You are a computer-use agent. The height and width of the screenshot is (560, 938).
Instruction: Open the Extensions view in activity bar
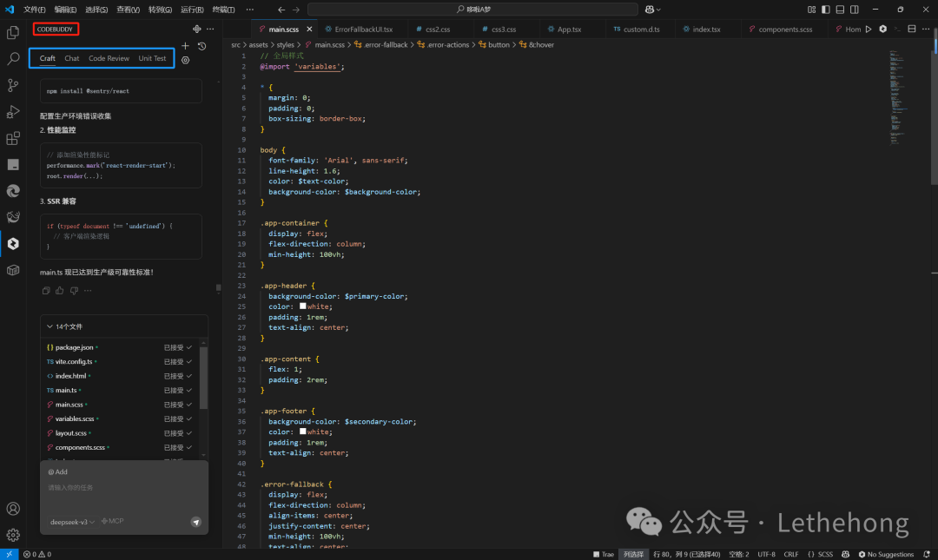coord(13,138)
